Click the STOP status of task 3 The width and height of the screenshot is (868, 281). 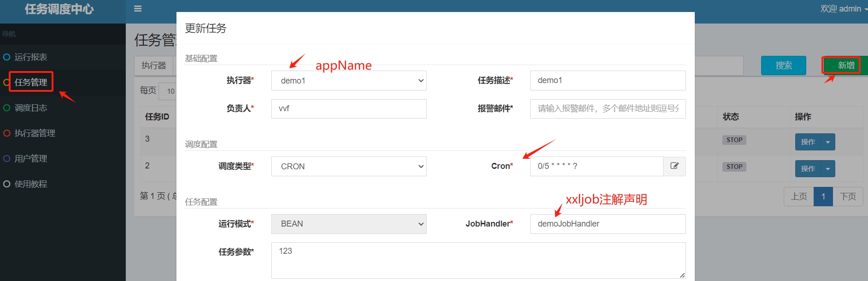point(734,140)
